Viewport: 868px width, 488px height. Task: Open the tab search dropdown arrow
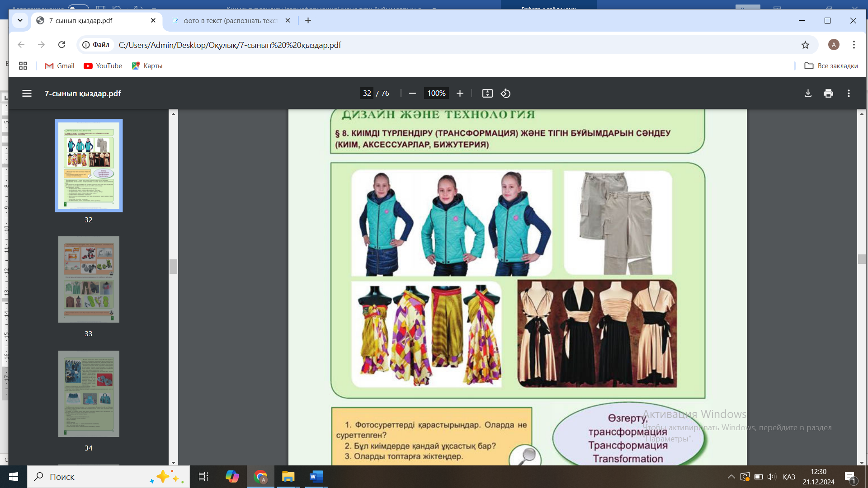click(20, 20)
